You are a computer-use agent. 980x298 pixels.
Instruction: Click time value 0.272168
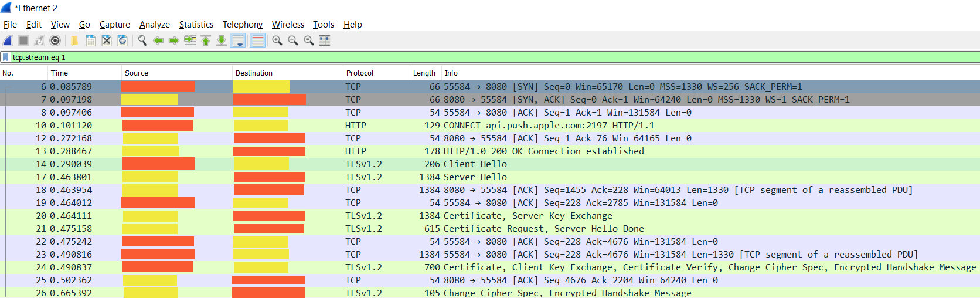point(71,138)
